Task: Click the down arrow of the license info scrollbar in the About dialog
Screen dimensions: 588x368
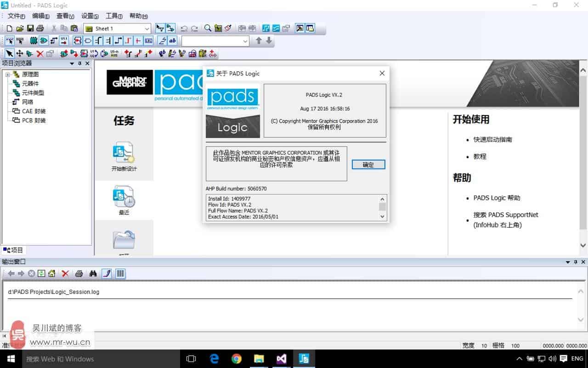Action: (382, 217)
